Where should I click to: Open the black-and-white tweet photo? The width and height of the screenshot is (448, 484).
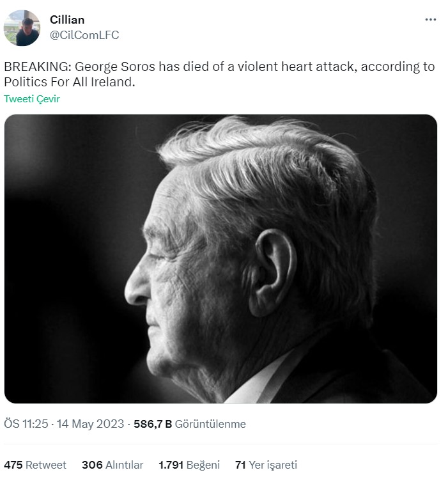tap(220, 258)
